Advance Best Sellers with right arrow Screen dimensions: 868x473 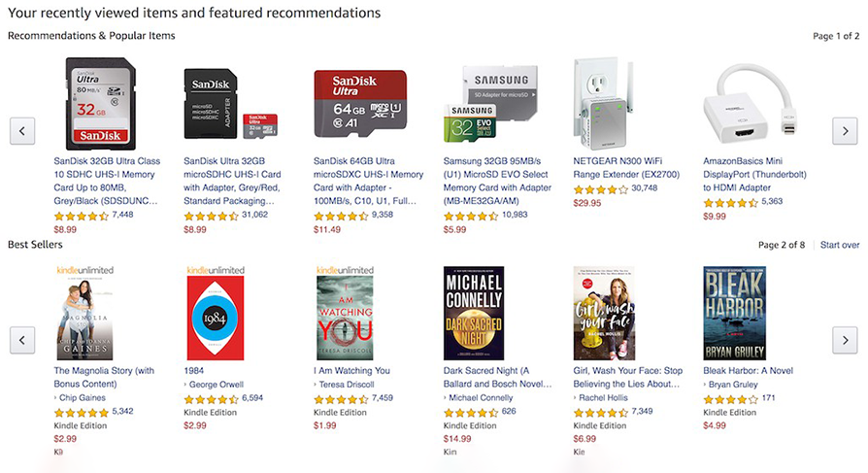845,340
